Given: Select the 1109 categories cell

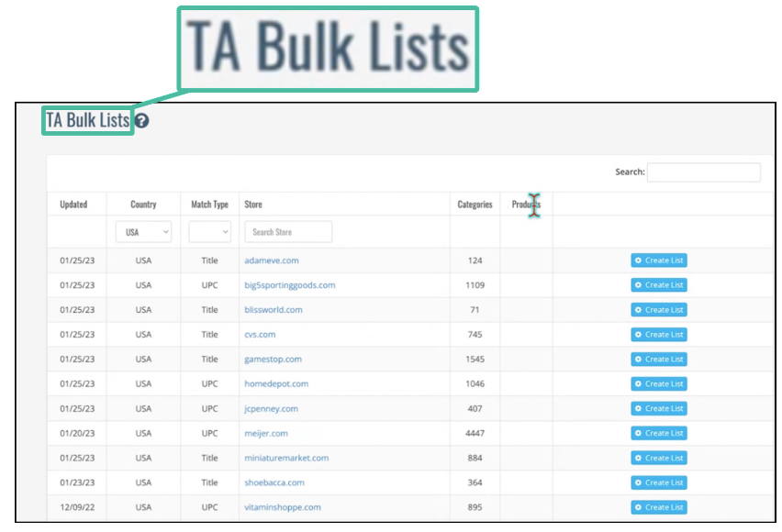Looking at the screenshot, I should [x=475, y=285].
